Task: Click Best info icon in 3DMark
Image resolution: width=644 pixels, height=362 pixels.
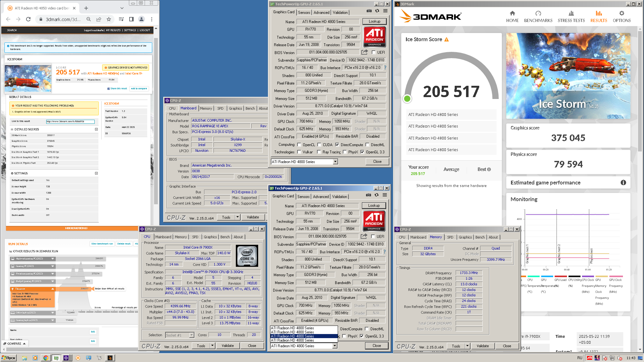Action: coord(489,169)
